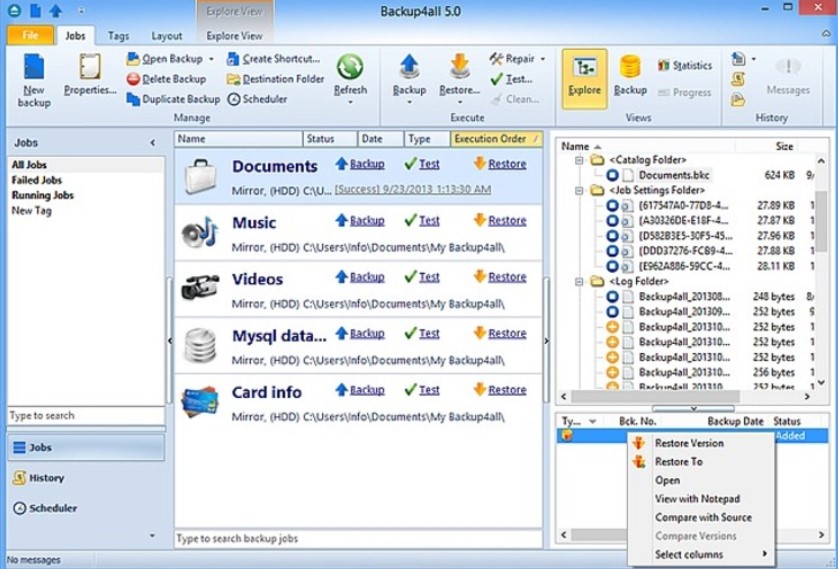Viewport: 838px width, 569px height.
Task: Click the explore tree vertical scrollbar
Action: click(820, 221)
